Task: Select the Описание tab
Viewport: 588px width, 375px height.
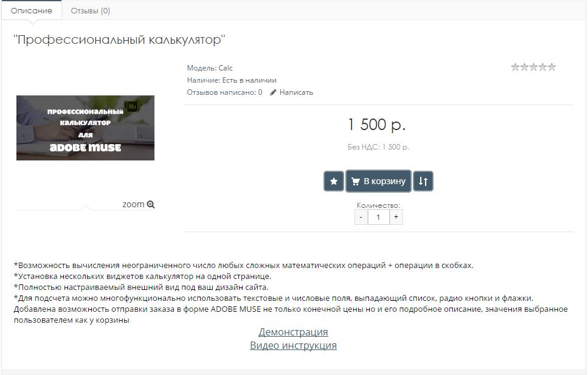Action: tap(32, 10)
